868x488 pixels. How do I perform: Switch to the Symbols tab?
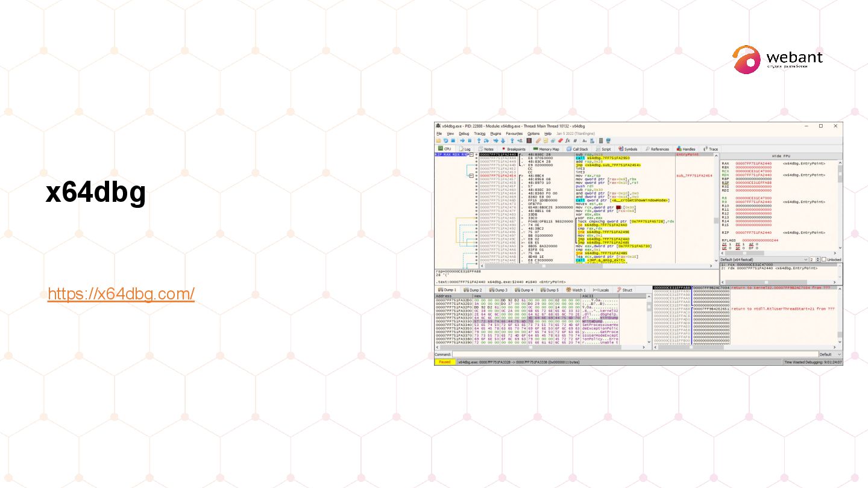(627, 149)
